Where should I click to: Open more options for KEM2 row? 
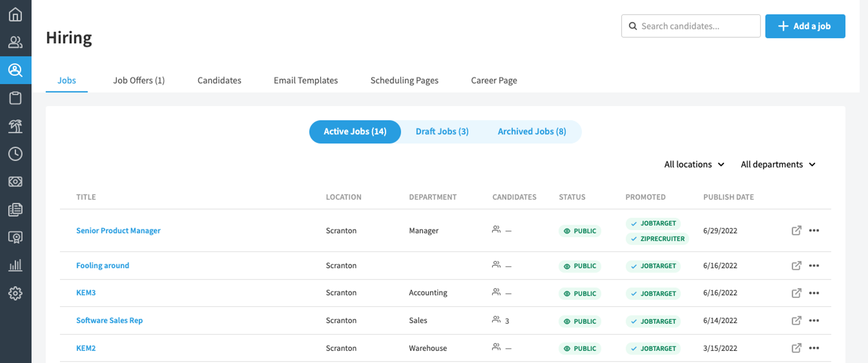tap(814, 348)
